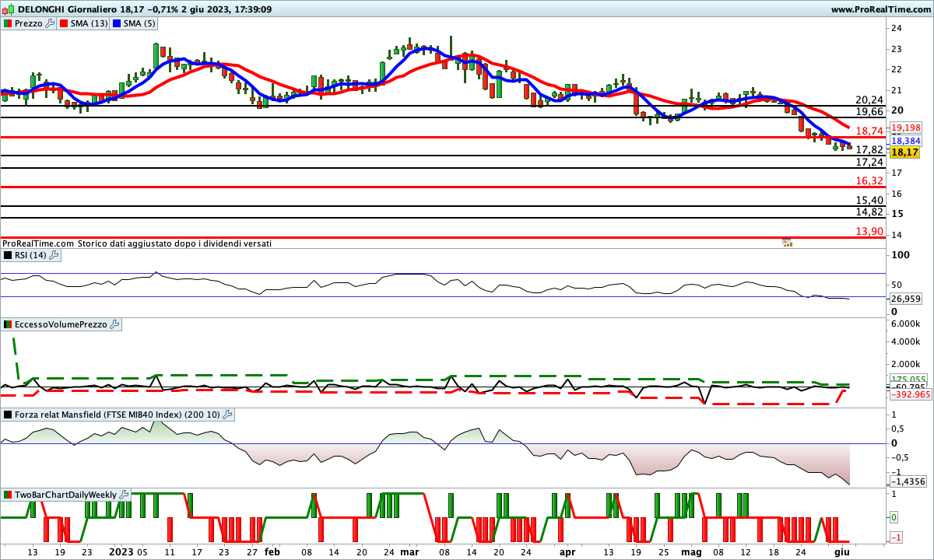Open the www.ProRealTime.com link
Screen dimensions: 934x560
[x=880, y=9]
